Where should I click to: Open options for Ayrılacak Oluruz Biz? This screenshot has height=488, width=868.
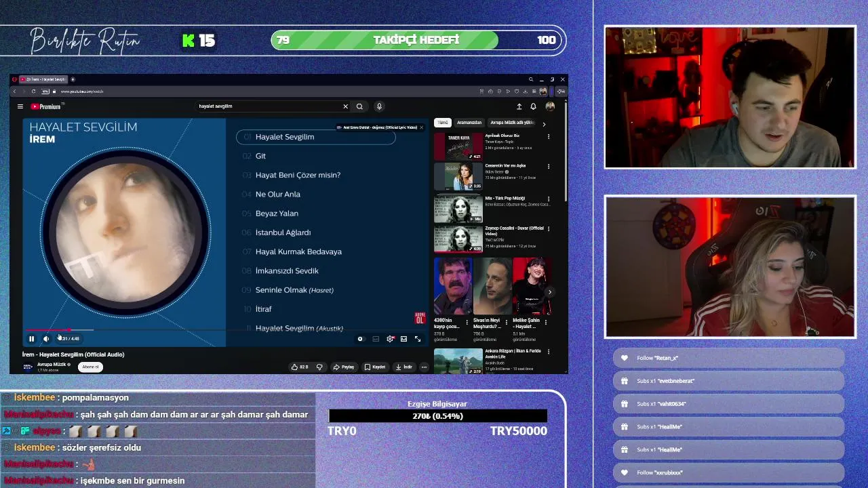coord(549,136)
